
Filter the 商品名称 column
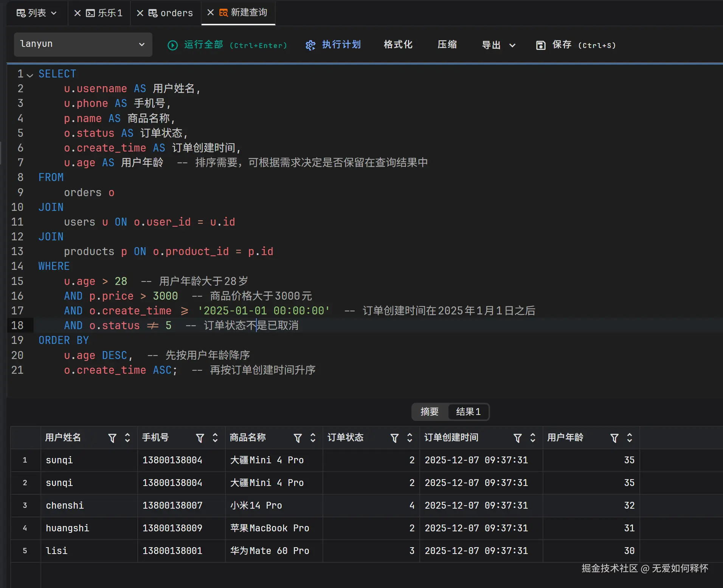pyautogui.click(x=298, y=438)
